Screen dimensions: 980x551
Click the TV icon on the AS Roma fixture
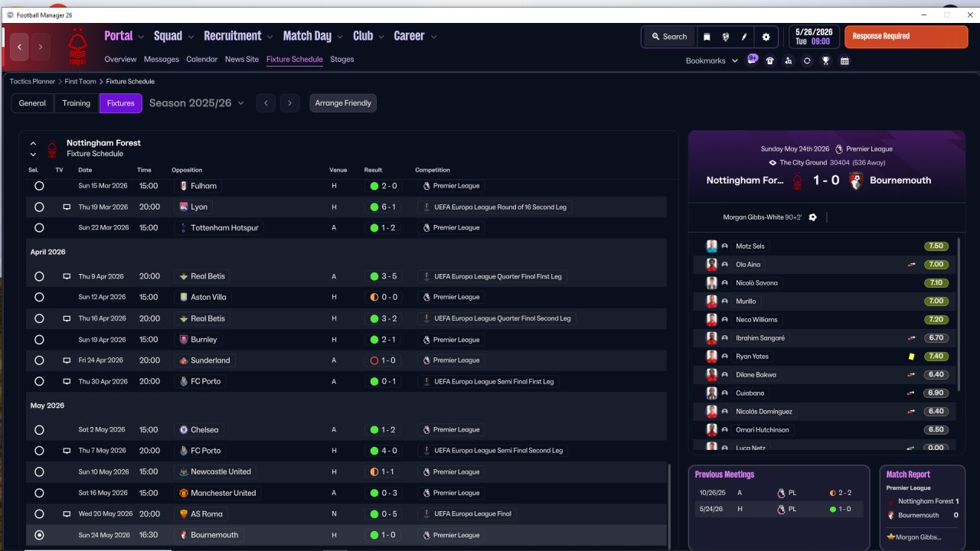(67, 514)
